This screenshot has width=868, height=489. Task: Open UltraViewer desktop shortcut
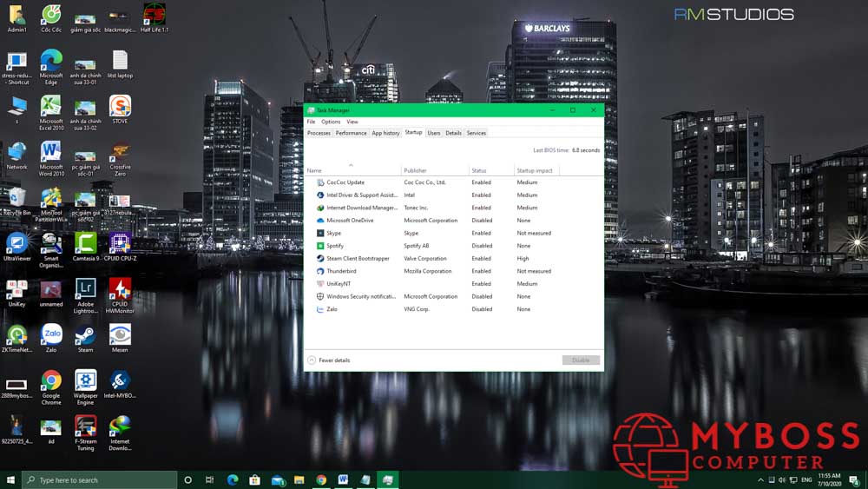click(x=16, y=247)
